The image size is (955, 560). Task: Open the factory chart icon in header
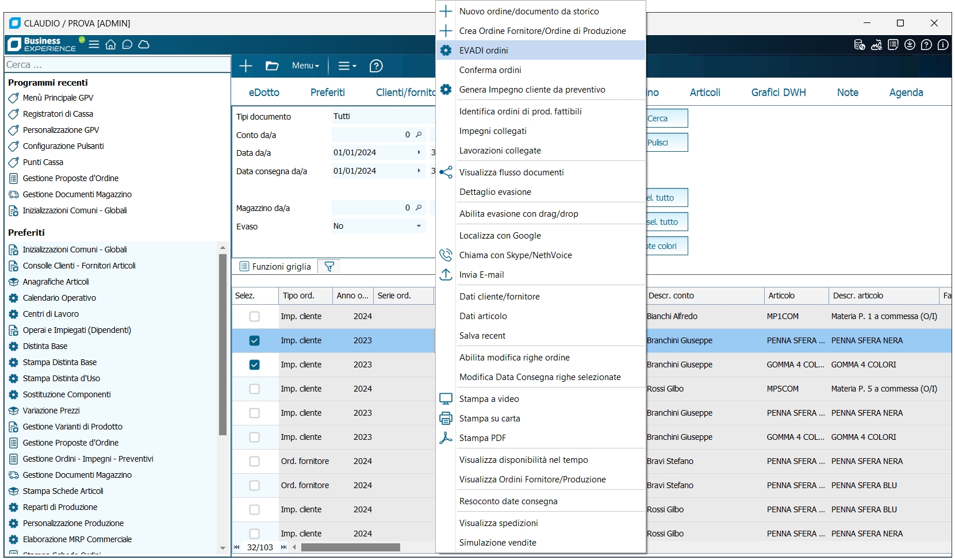click(x=876, y=45)
